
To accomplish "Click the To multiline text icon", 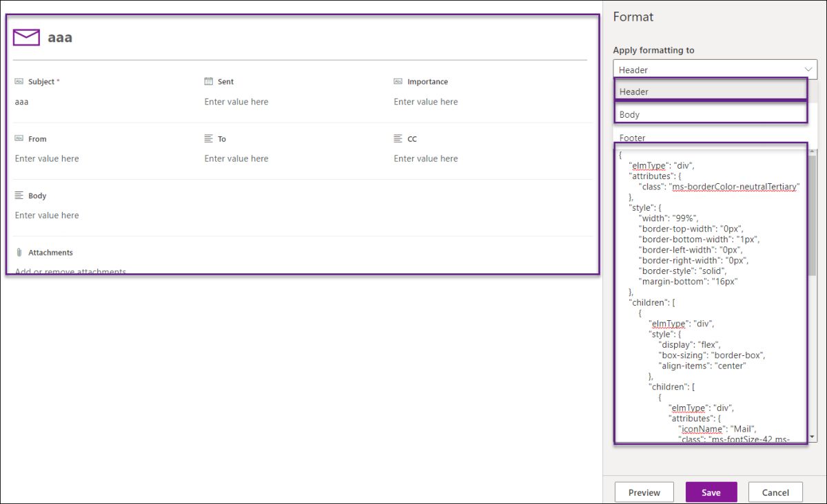I will pos(209,138).
